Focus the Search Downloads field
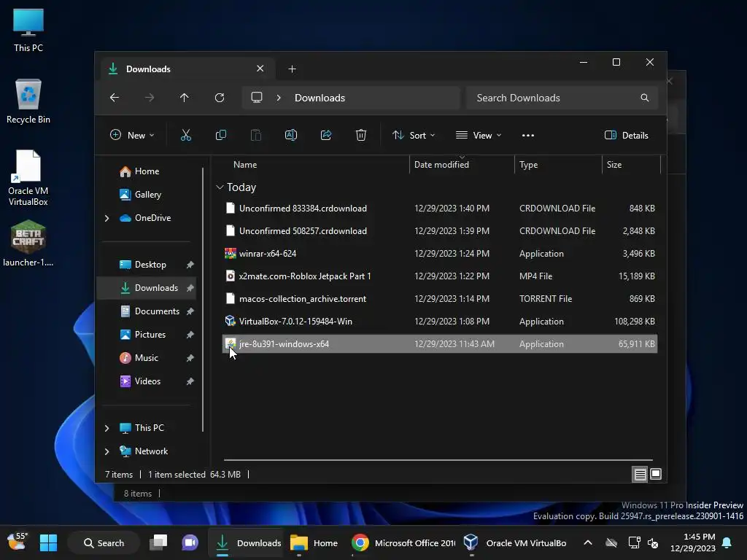This screenshot has width=747, height=560. coord(562,98)
